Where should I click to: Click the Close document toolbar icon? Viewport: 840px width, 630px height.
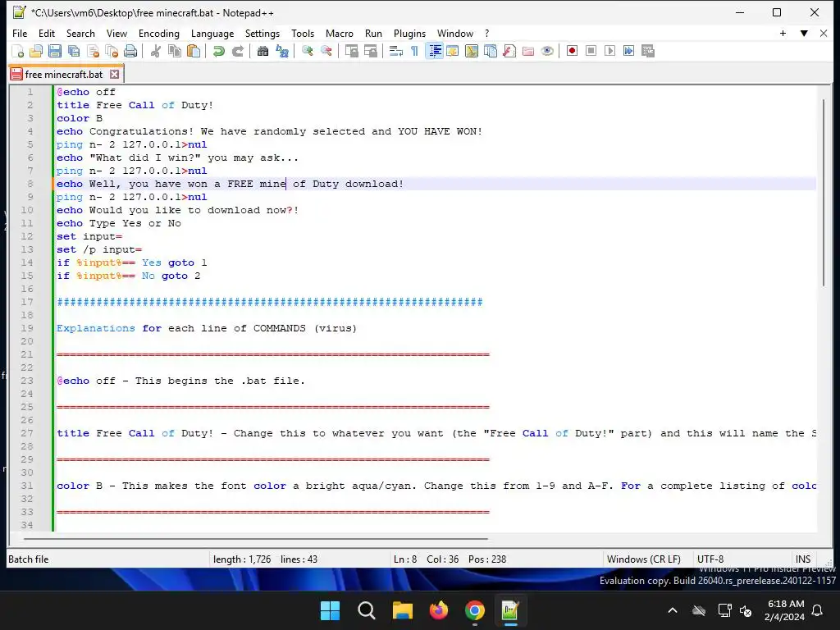tap(93, 51)
